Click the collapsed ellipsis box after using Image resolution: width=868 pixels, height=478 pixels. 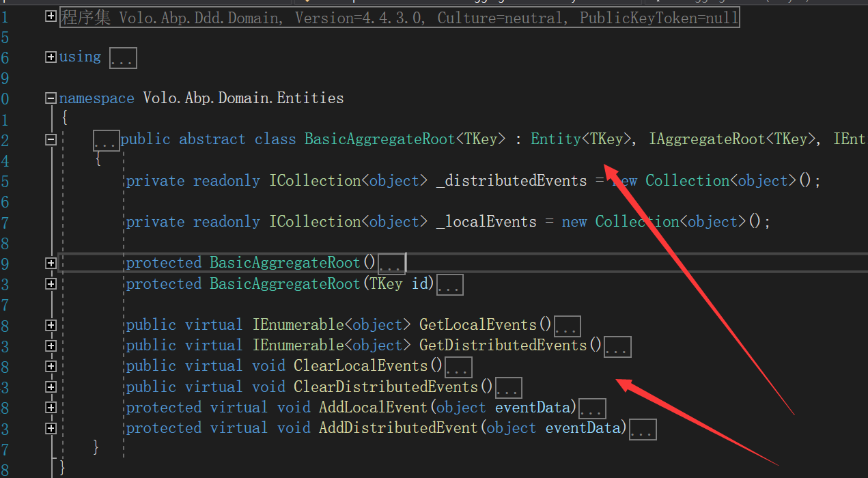pos(123,59)
